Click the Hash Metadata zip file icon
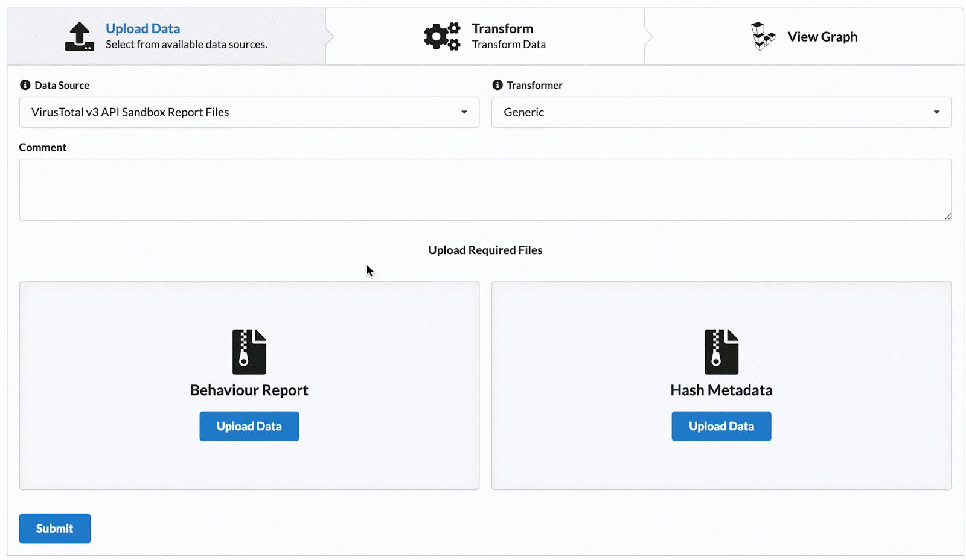Viewport: 966px width, 560px height. point(721,352)
